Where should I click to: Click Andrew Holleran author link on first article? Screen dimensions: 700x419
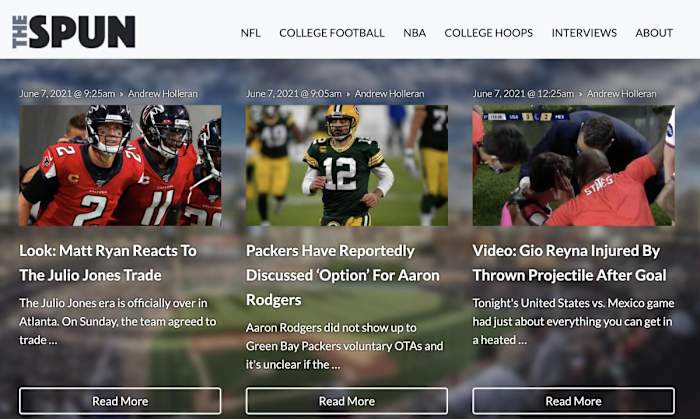163,94
